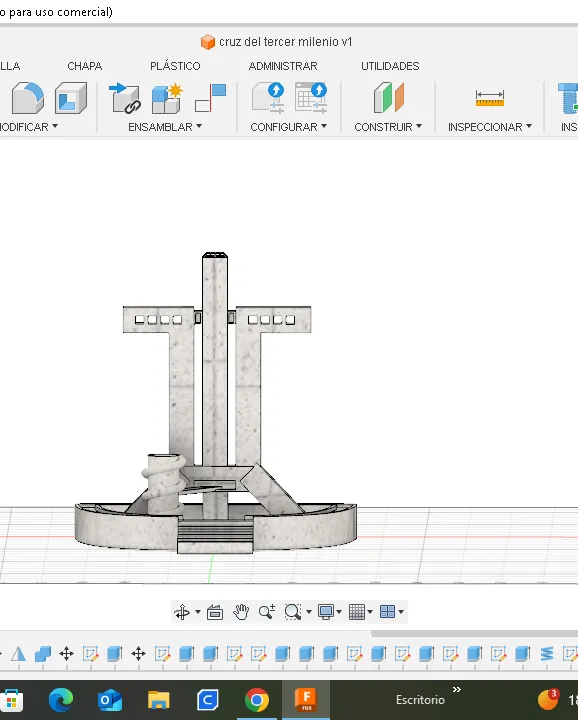
Task: Activate the Zoom magnifier tool
Action: pyautogui.click(x=267, y=612)
